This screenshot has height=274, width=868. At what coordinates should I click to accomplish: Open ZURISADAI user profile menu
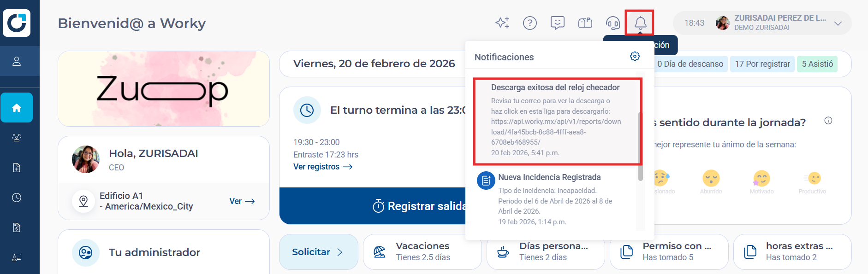coord(762,23)
